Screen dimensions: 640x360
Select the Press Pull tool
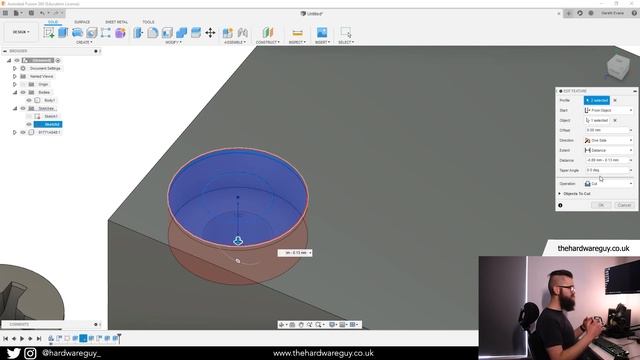(138, 33)
